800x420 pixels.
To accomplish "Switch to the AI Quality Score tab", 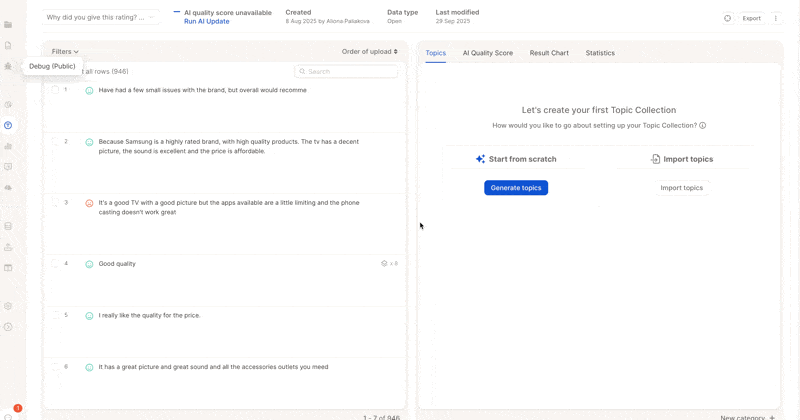I will point(487,53).
